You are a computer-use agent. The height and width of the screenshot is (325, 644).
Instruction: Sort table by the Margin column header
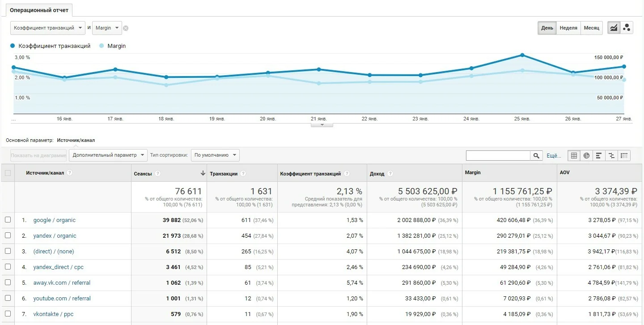click(474, 172)
